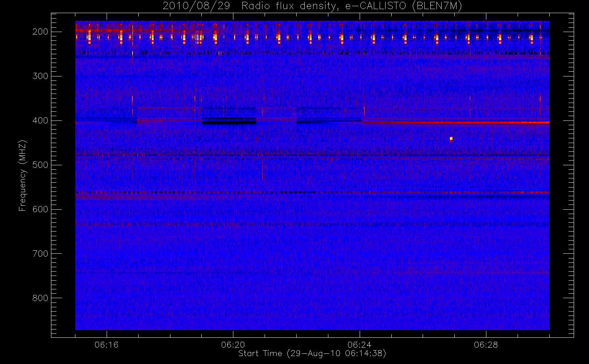The image size is (589, 364).
Task: Click the 06:16 time tick label
Action: tap(107, 345)
